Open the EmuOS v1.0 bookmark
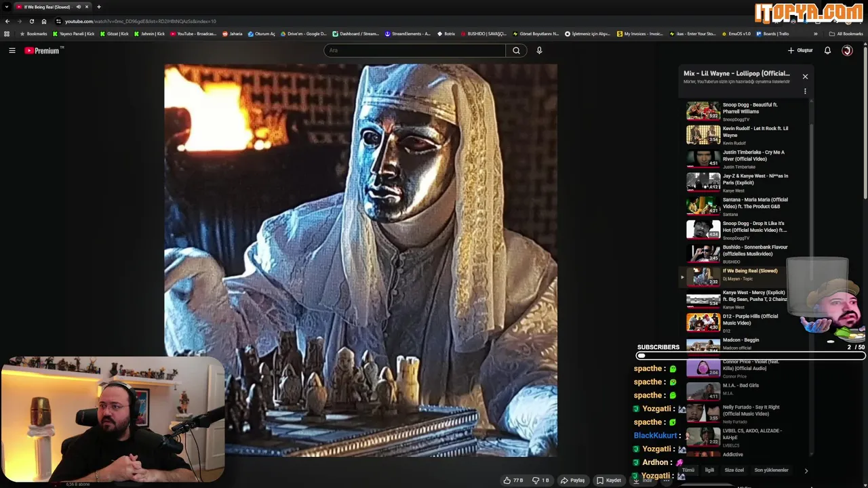This screenshot has width=868, height=488. [736, 34]
